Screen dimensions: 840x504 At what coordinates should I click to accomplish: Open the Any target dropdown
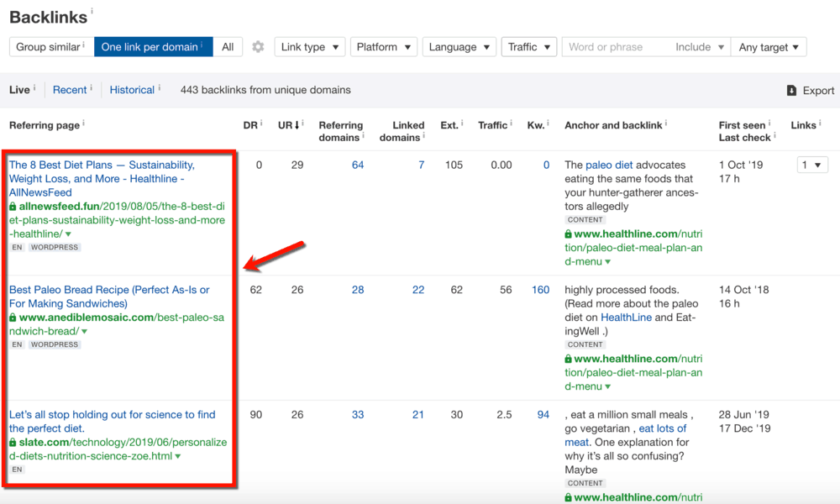coord(768,47)
